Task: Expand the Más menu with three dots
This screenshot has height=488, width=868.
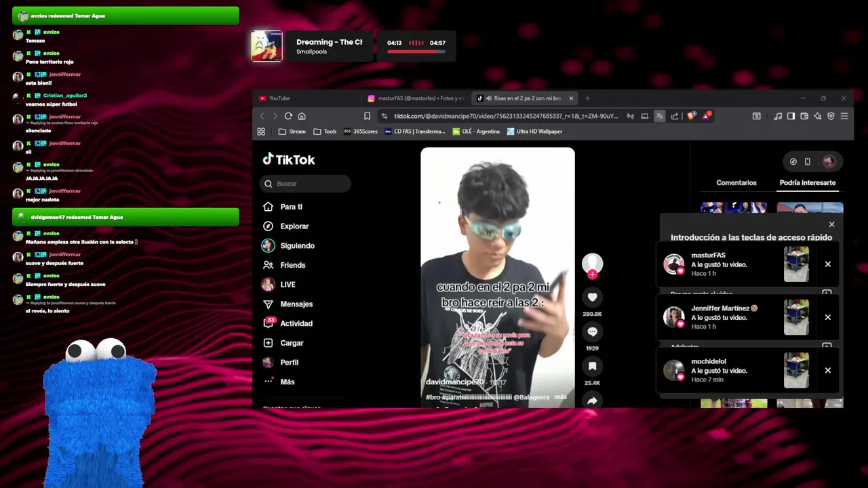Action: tap(288, 382)
